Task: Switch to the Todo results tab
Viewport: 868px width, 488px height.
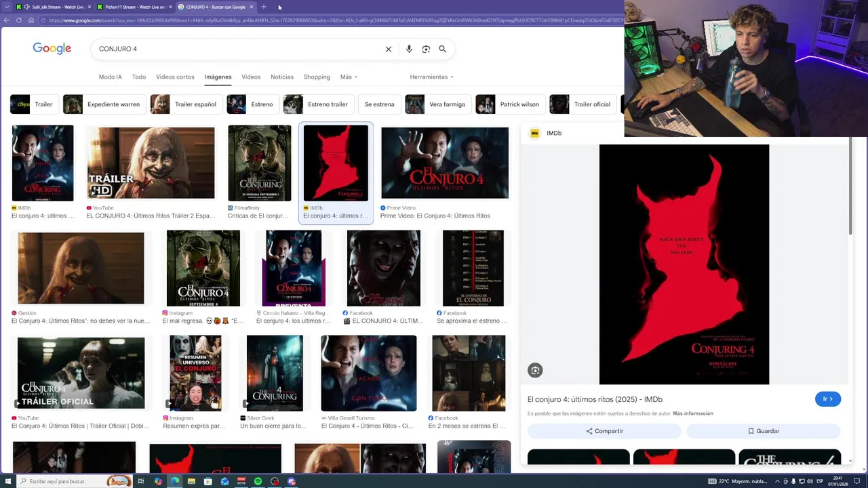Action: tap(139, 77)
